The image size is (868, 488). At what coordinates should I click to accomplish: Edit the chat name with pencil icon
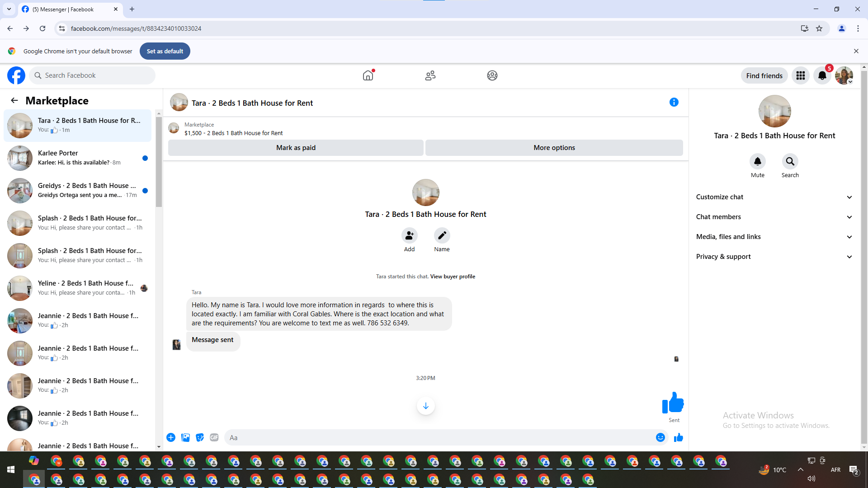(442, 235)
